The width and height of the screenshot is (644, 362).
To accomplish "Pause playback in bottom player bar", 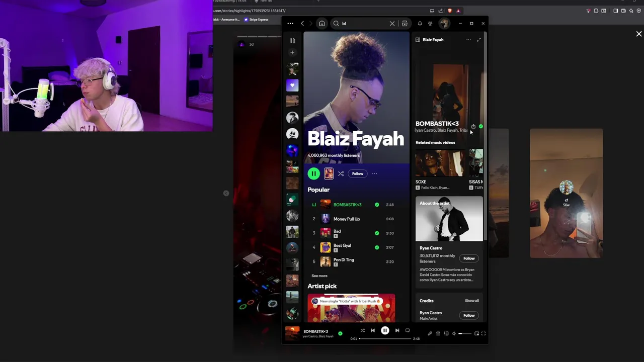I will click(x=385, y=330).
